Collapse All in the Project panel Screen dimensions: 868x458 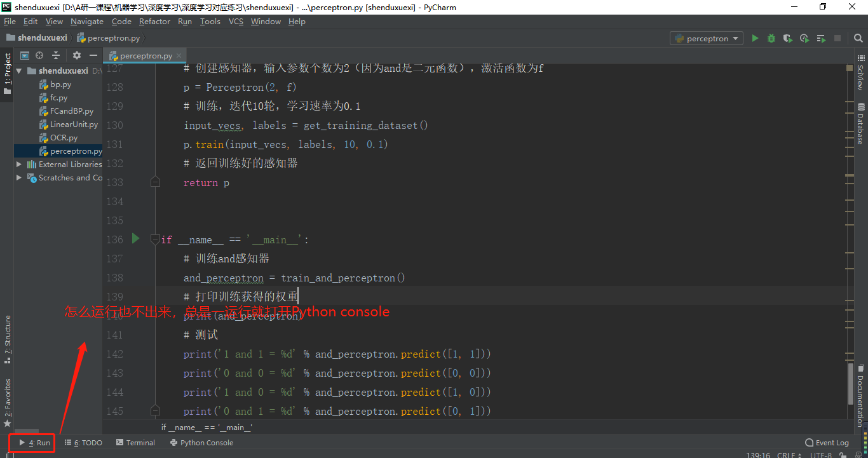click(x=55, y=55)
